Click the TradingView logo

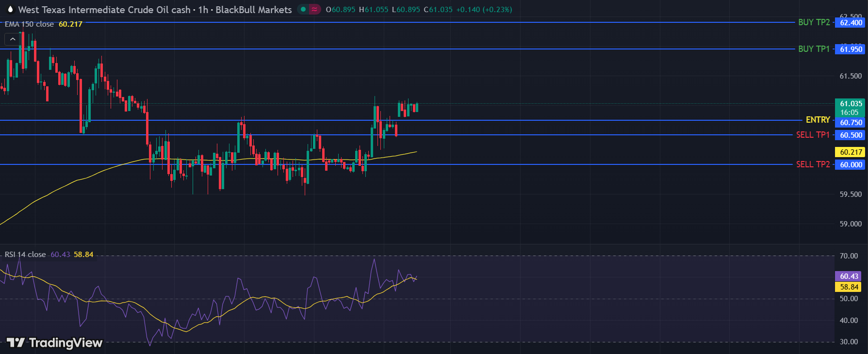(x=55, y=343)
